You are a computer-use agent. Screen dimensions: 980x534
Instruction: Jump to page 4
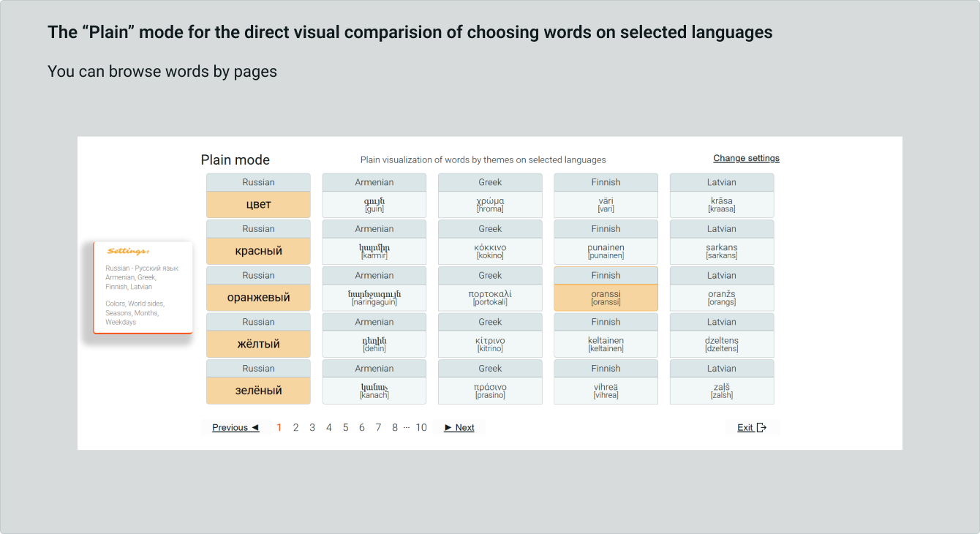click(329, 428)
